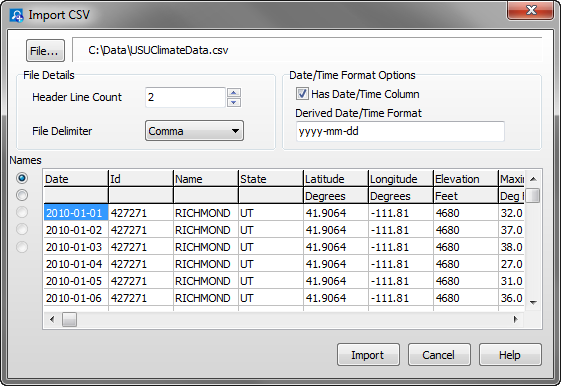Click the Degrees cell under Longitude

(401, 196)
